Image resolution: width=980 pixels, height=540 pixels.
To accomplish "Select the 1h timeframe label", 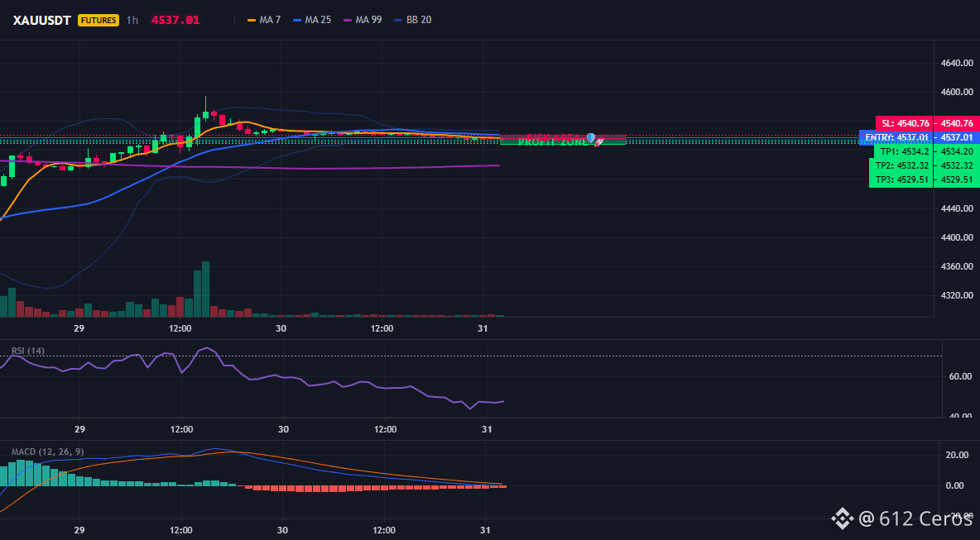I will pyautogui.click(x=132, y=20).
